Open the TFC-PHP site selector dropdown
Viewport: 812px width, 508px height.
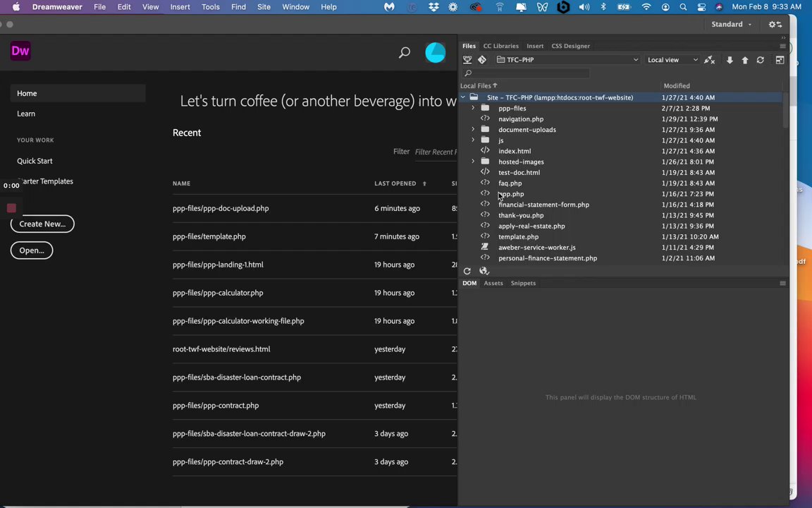coord(567,59)
